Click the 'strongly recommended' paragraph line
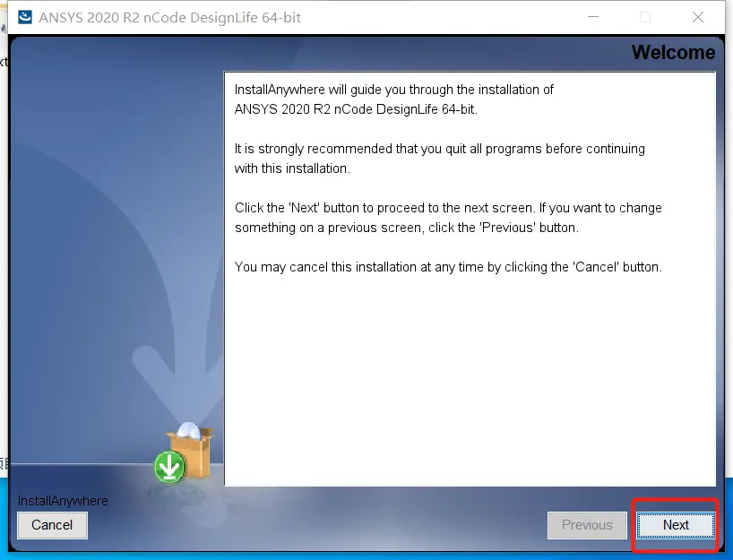Image resolution: width=733 pixels, height=560 pixels. [439, 149]
